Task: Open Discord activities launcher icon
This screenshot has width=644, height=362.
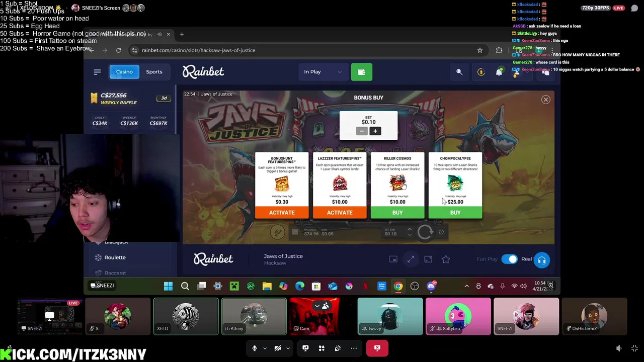Action: (321, 348)
